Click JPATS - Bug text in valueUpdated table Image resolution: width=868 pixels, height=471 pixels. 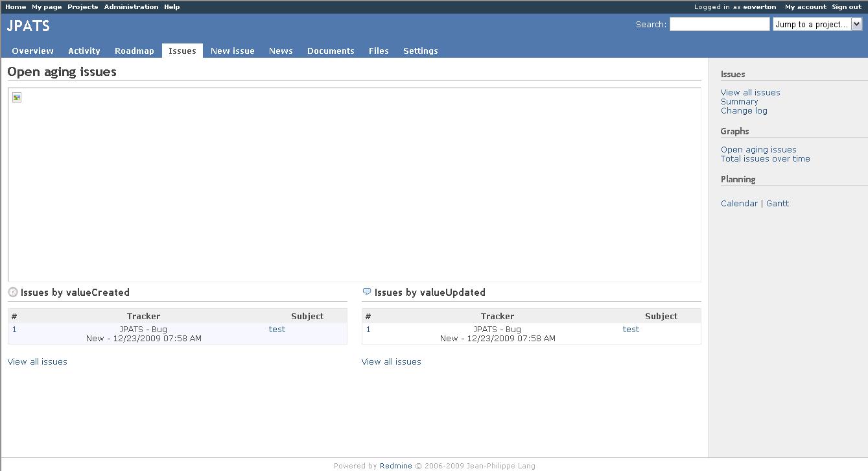coord(497,329)
